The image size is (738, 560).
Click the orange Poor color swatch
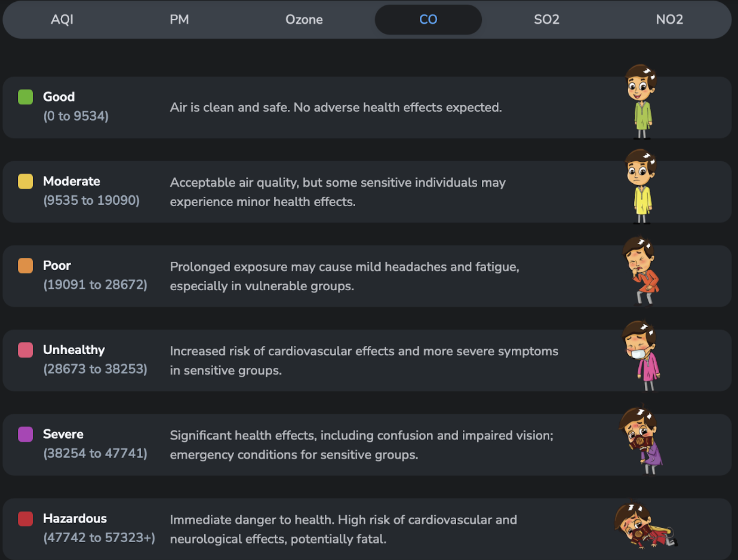(x=25, y=266)
